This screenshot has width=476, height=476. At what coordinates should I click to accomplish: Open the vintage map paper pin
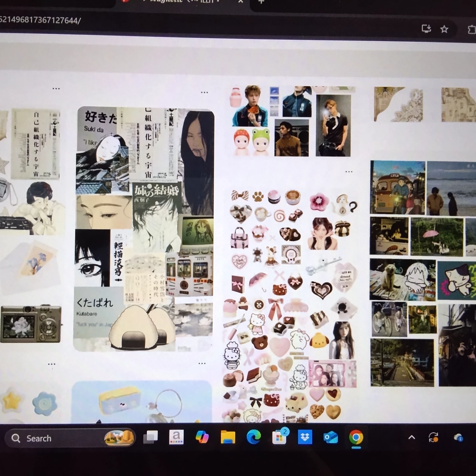coord(459,105)
